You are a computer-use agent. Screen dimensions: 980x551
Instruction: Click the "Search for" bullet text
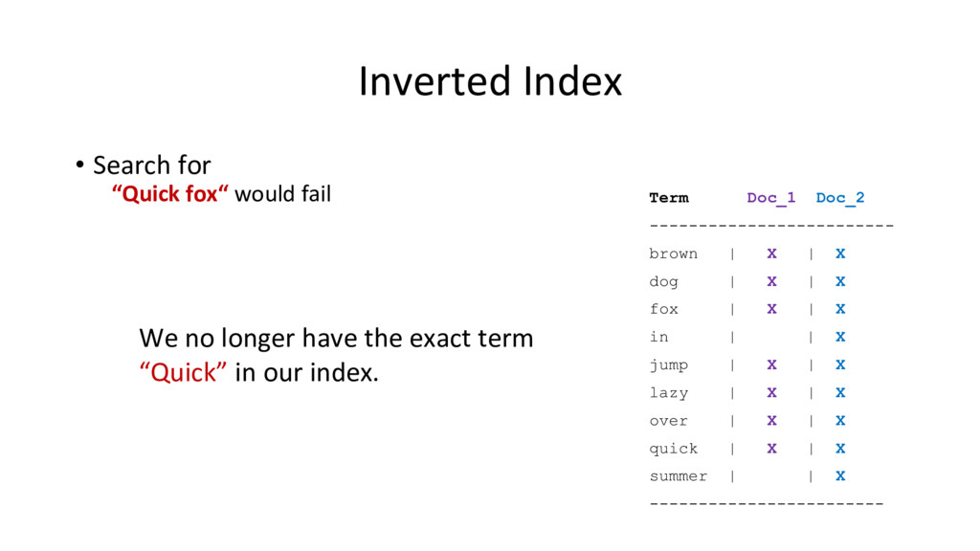coord(152,165)
